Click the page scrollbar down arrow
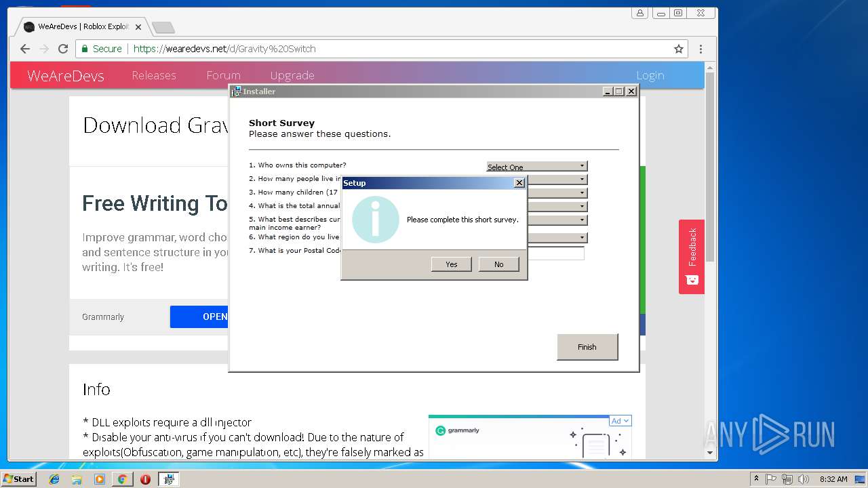 pyautogui.click(x=710, y=453)
